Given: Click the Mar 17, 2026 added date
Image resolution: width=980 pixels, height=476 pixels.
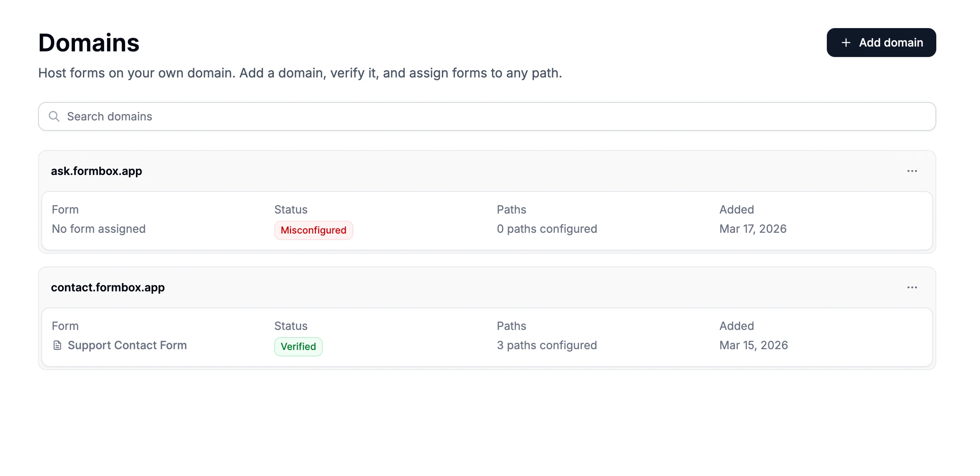Looking at the screenshot, I should click(753, 229).
